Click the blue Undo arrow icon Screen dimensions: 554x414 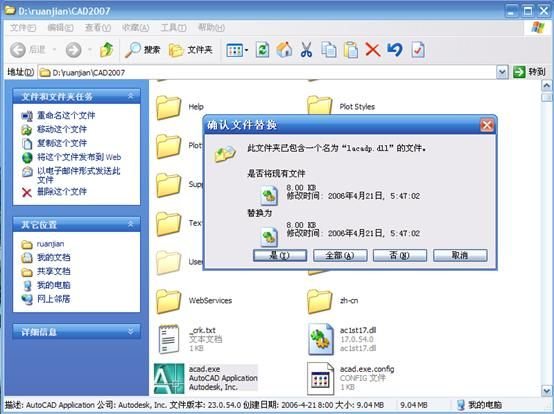pos(395,50)
